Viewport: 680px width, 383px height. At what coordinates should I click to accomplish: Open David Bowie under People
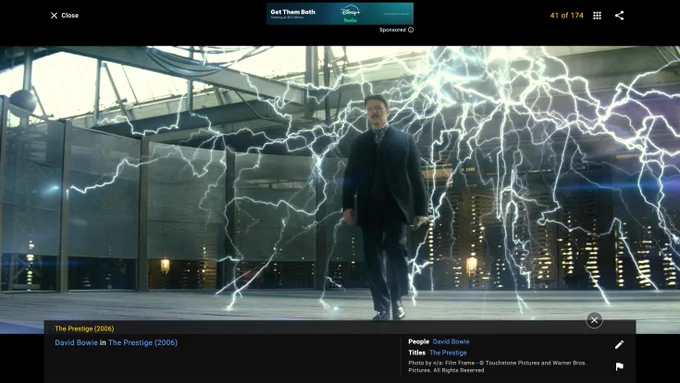point(451,342)
